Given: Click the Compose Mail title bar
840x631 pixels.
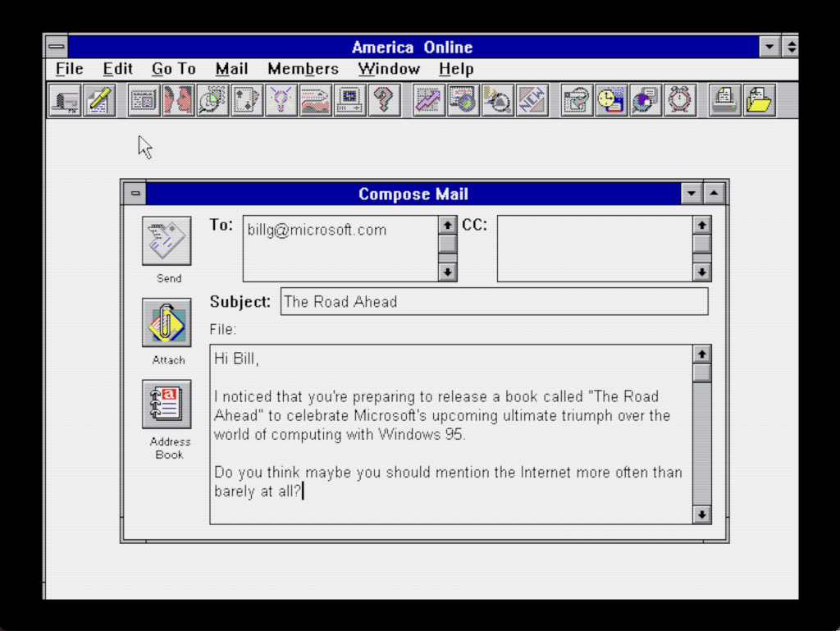Looking at the screenshot, I should point(413,194).
